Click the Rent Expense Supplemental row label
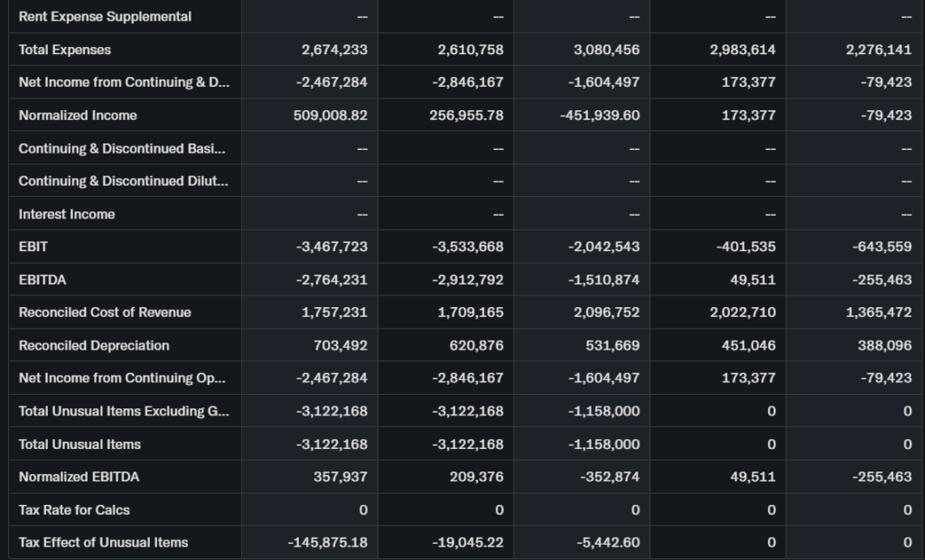Image resolution: width=925 pixels, height=560 pixels. coord(105,16)
